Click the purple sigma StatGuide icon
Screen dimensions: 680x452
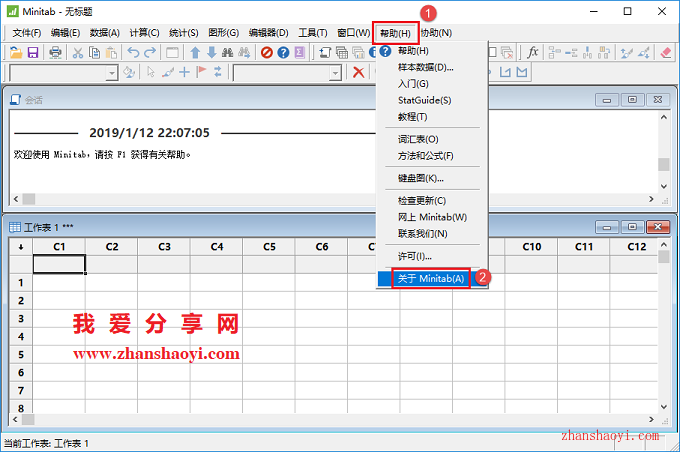pyautogui.click(x=300, y=52)
